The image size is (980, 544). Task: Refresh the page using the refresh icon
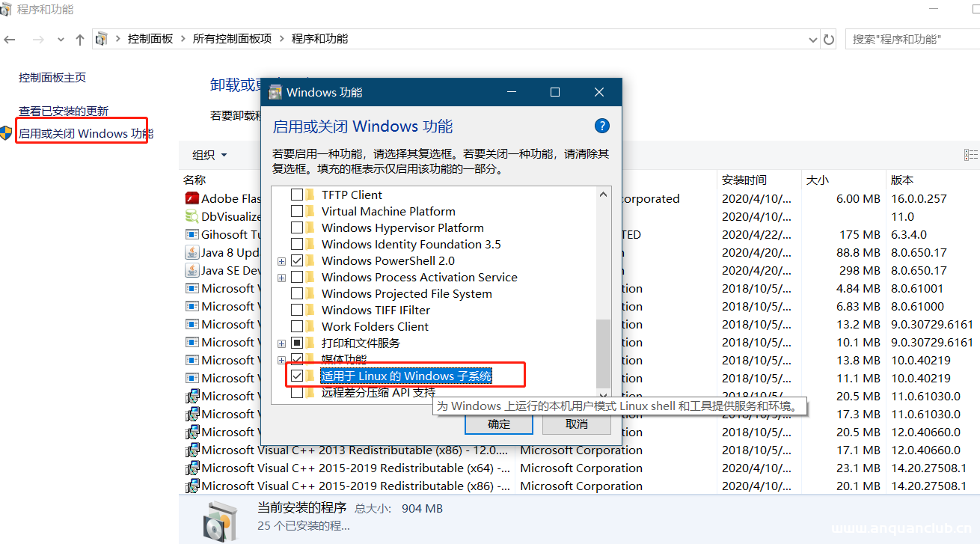click(x=829, y=38)
